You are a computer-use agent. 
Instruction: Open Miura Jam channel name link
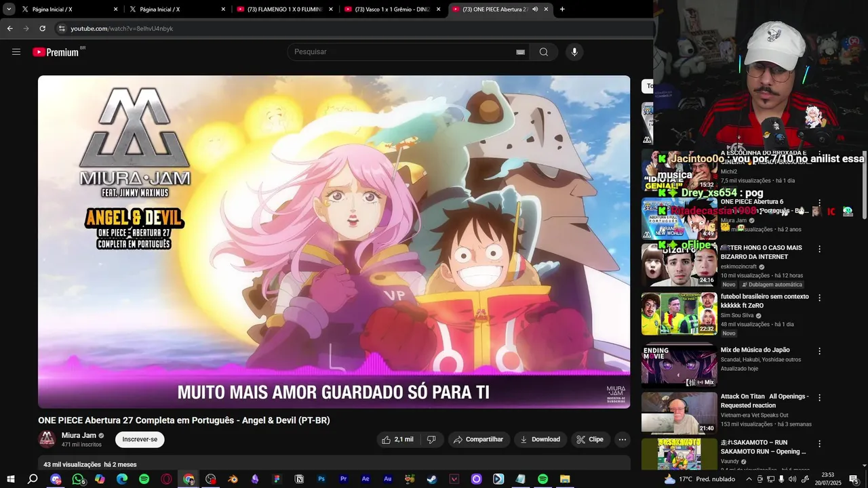coord(79,435)
